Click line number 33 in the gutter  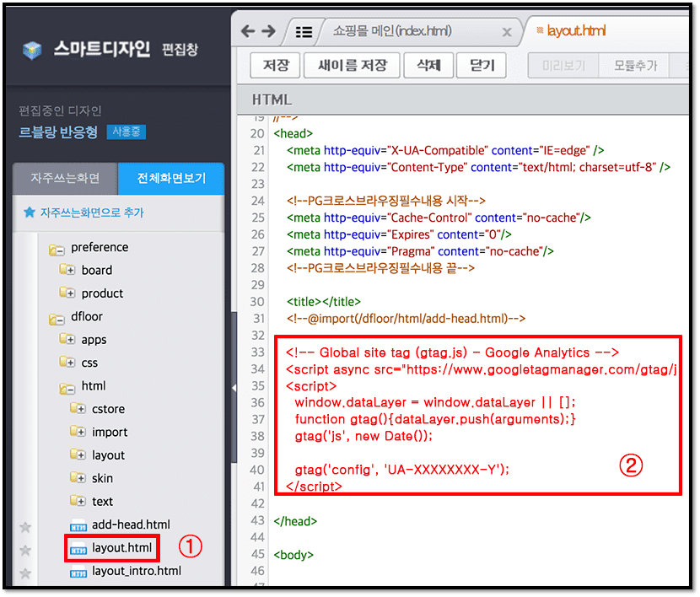[x=257, y=352]
